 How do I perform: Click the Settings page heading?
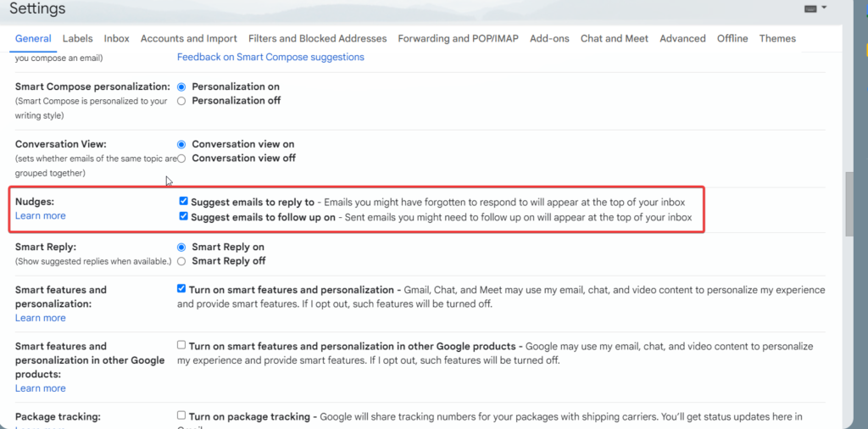point(37,8)
